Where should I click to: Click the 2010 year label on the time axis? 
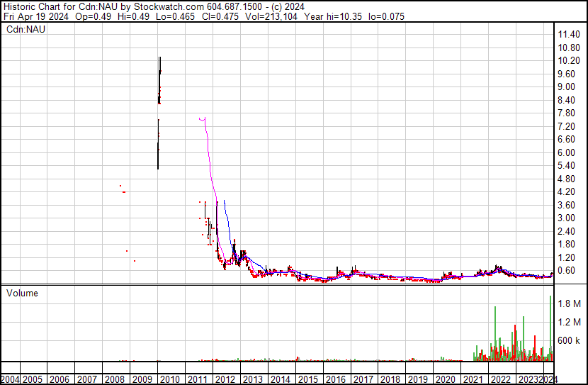[171, 379]
